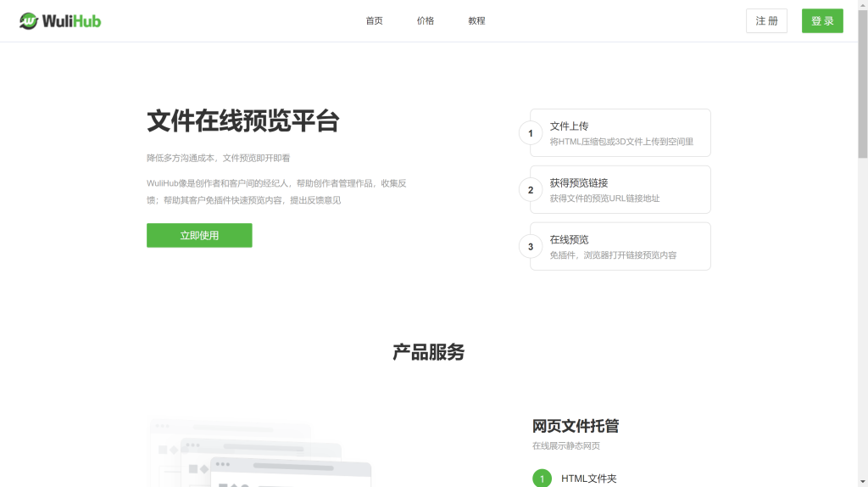Open the 教程 navigation item
This screenshot has width=868, height=487.
[476, 21]
